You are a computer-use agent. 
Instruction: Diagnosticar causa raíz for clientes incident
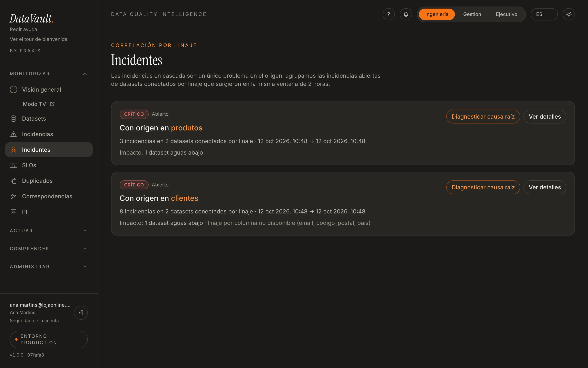point(483,187)
